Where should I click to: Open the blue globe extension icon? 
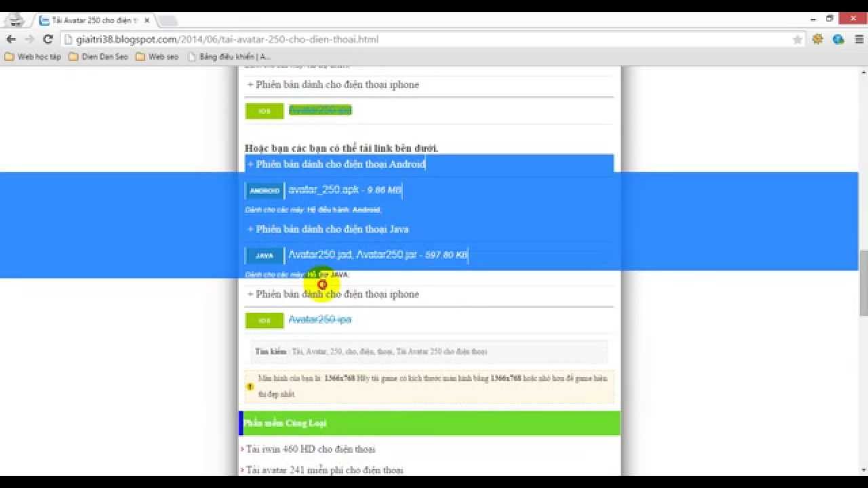point(838,39)
